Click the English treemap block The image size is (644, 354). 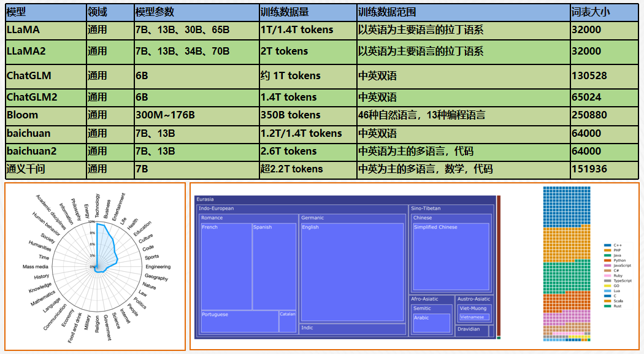353,272
